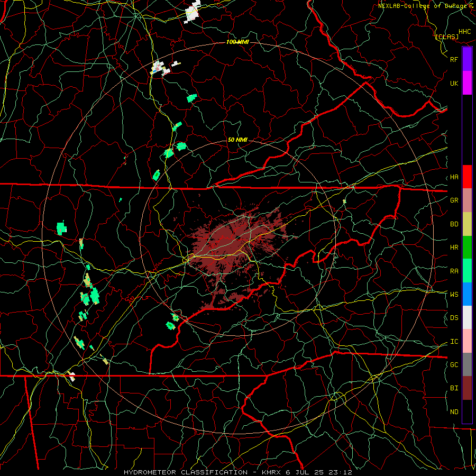Click the gray GC legend swatch
The image size is (476, 476).
pyautogui.click(x=467, y=364)
